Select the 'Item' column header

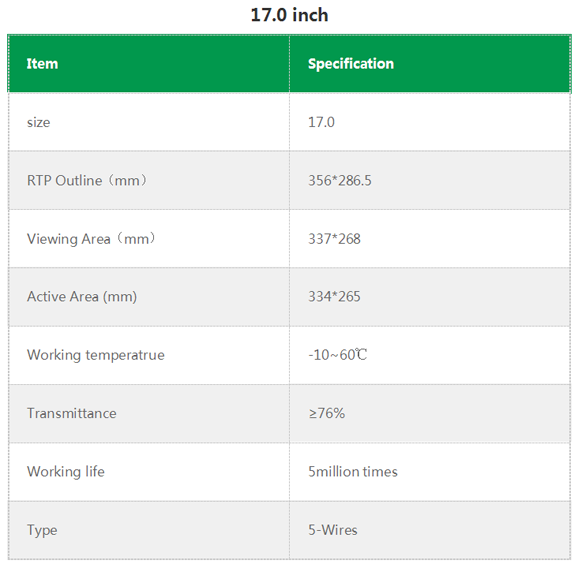coord(42,64)
